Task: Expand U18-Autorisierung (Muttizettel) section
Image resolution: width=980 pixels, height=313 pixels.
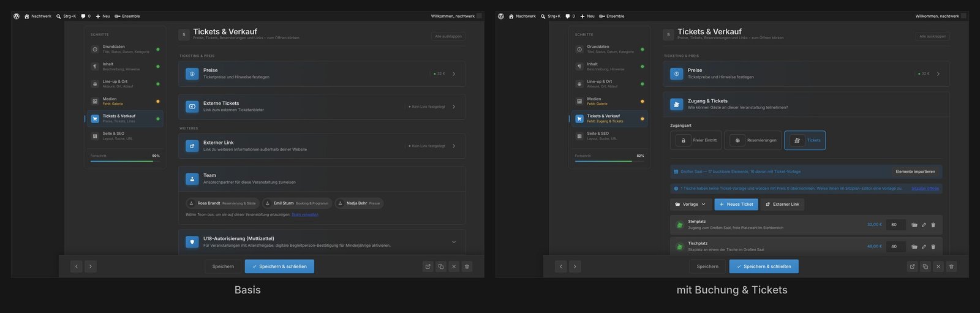Action: 454,242
